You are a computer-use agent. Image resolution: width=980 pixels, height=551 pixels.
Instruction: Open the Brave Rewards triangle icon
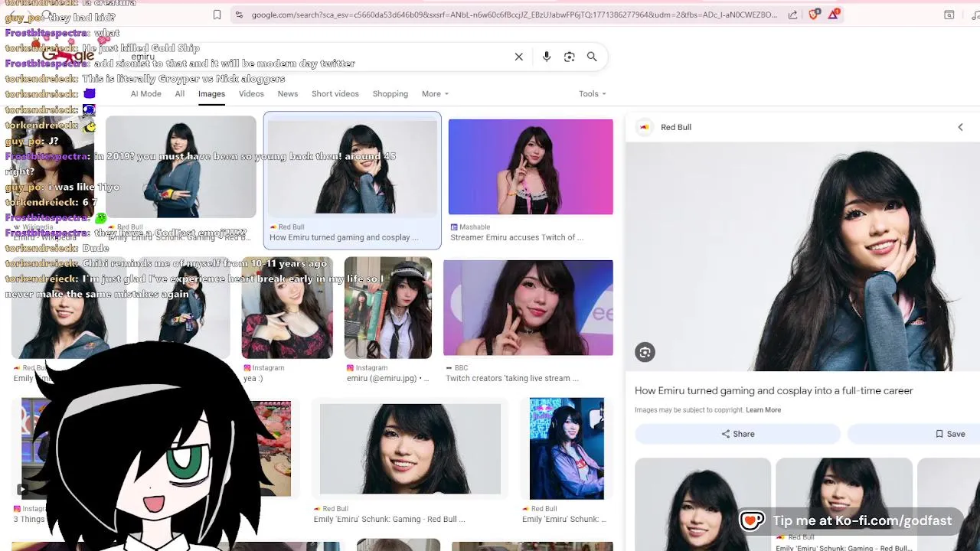click(833, 15)
